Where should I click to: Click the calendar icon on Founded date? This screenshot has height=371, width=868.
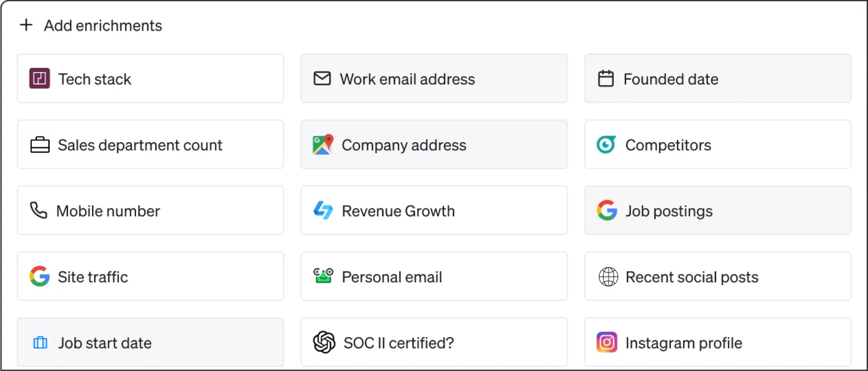(x=606, y=79)
